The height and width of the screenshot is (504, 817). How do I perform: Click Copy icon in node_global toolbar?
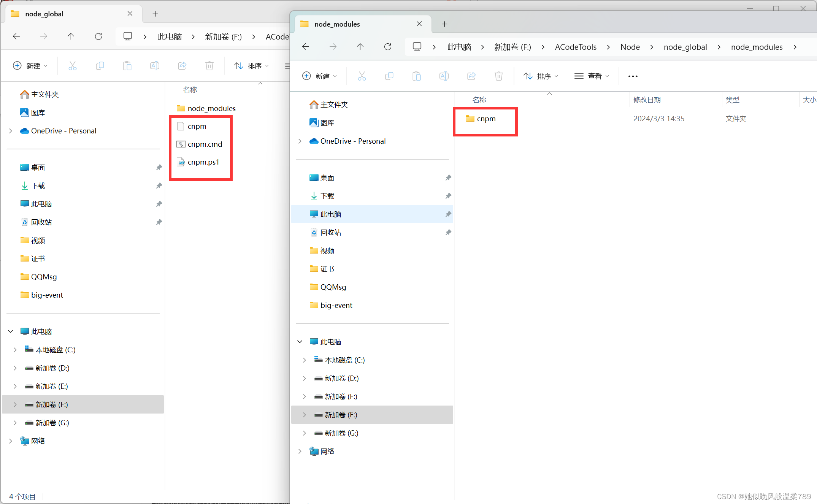click(x=100, y=66)
